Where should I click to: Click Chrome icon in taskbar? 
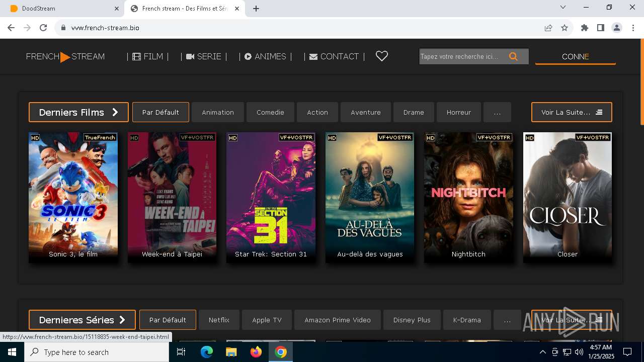[281, 352]
